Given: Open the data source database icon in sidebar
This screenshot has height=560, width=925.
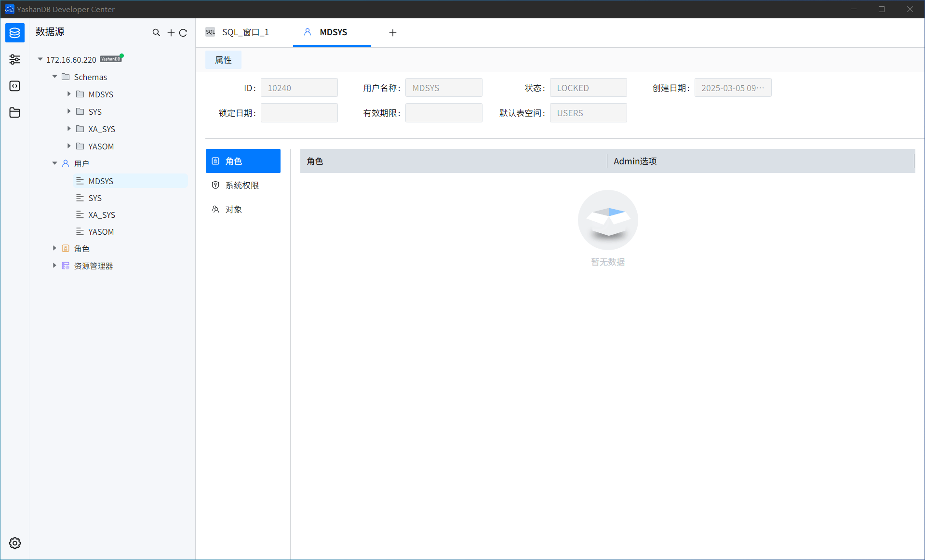Looking at the screenshot, I should [15, 33].
